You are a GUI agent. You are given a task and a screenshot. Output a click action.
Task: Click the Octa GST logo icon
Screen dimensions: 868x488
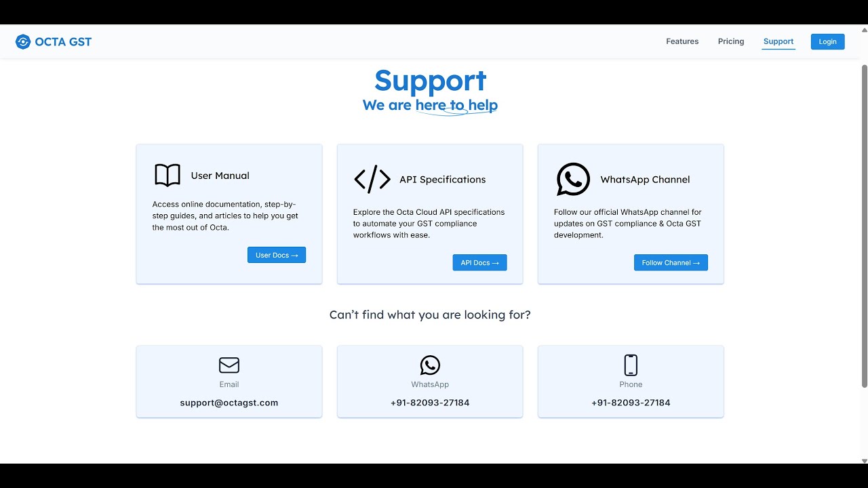pos(23,42)
